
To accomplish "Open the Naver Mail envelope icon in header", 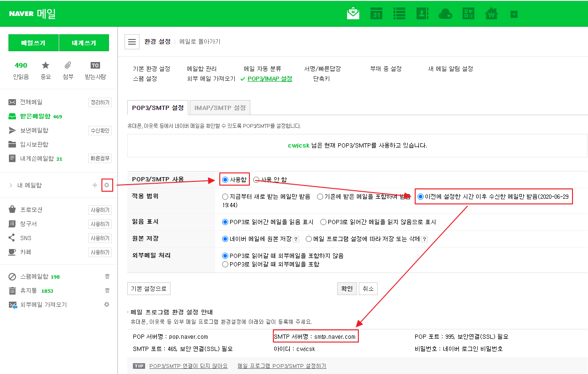I will [x=353, y=13].
